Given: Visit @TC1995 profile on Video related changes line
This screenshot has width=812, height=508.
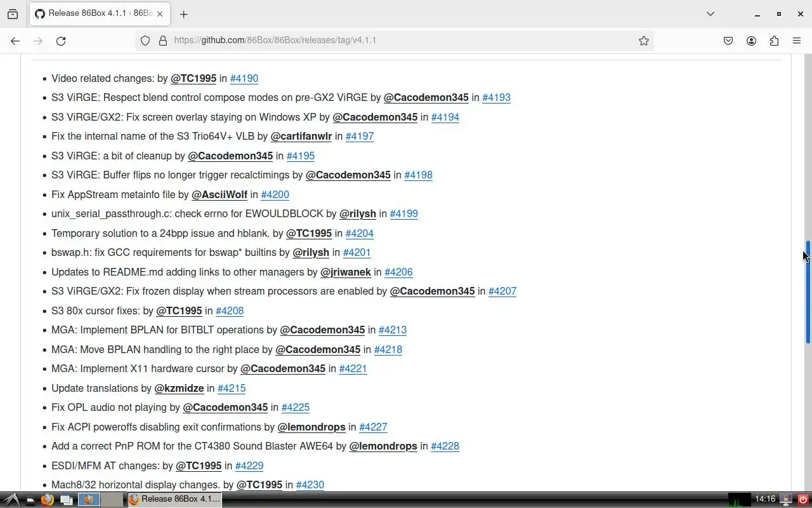Looking at the screenshot, I should (193, 78).
